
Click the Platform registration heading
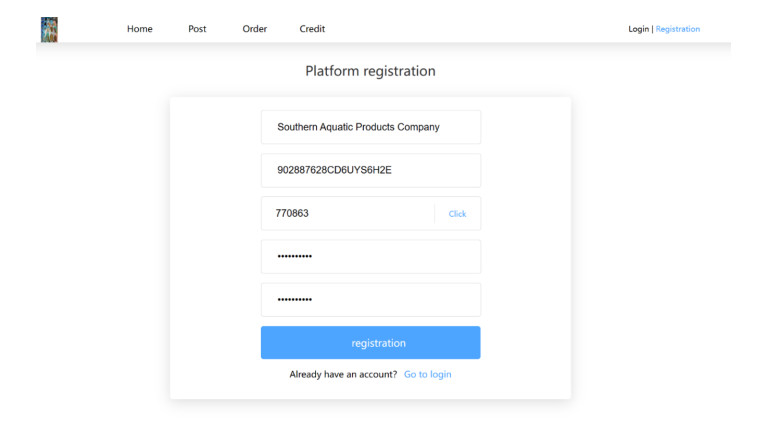[370, 72]
